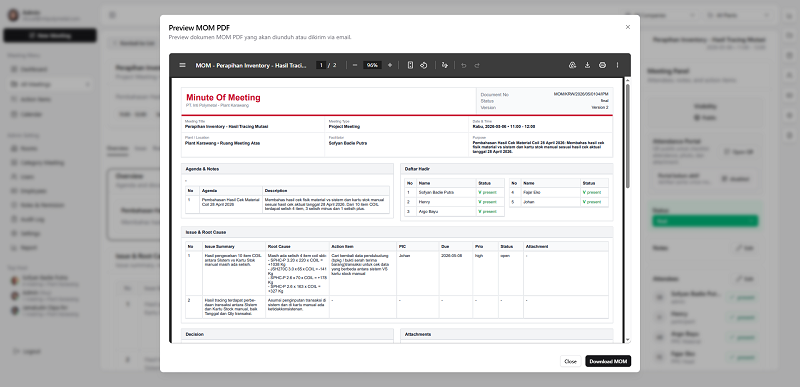Zoom in on the PDF preview

(x=390, y=65)
